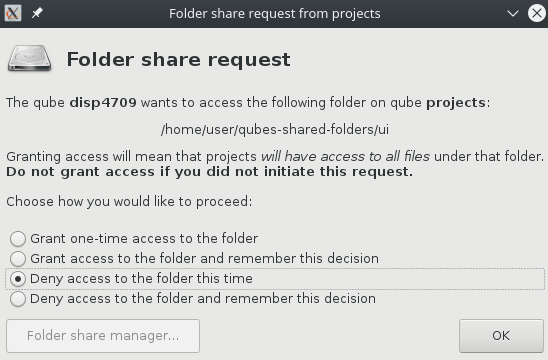Click the 'Granting access will mean that projects' sentence
The width and height of the screenshot is (548, 360).
click(131, 157)
